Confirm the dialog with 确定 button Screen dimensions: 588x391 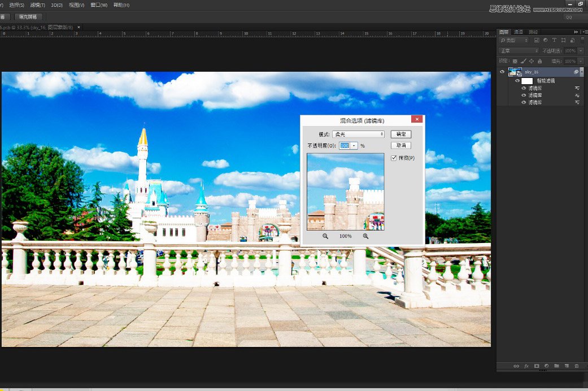(x=401, y=134)
